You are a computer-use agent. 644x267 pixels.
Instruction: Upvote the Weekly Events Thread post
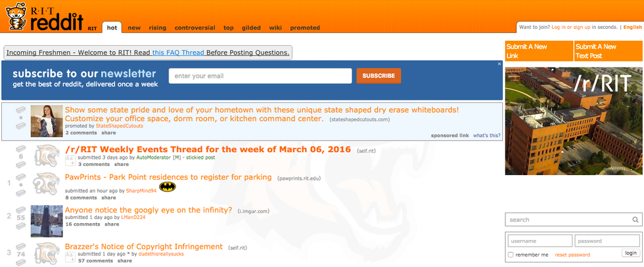click(x=21, y=148)
